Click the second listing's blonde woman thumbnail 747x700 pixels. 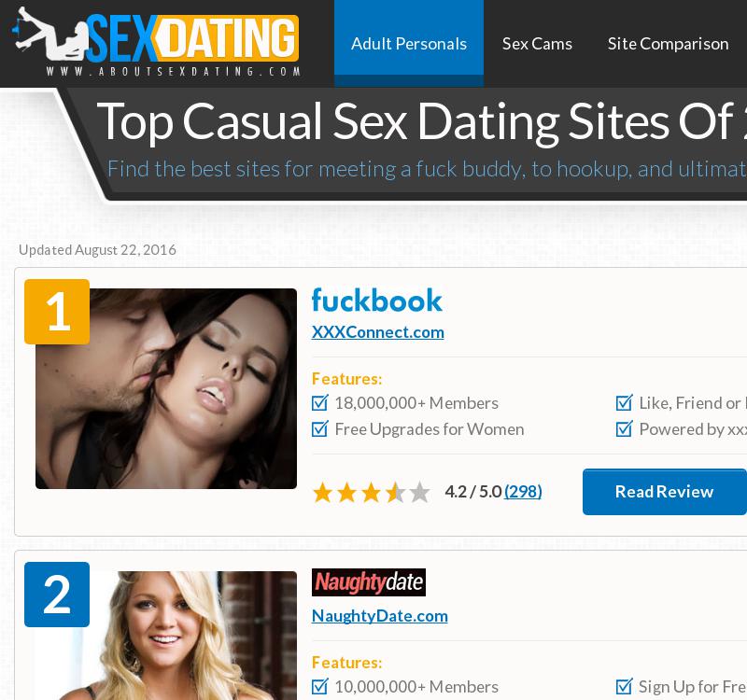pyautogui.click(x=166, y=636)
